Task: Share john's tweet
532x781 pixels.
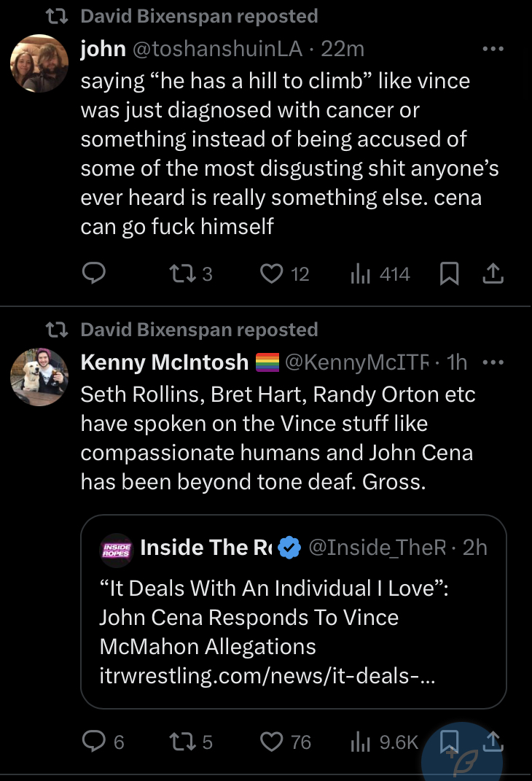Action: click(x=493, y=273)
